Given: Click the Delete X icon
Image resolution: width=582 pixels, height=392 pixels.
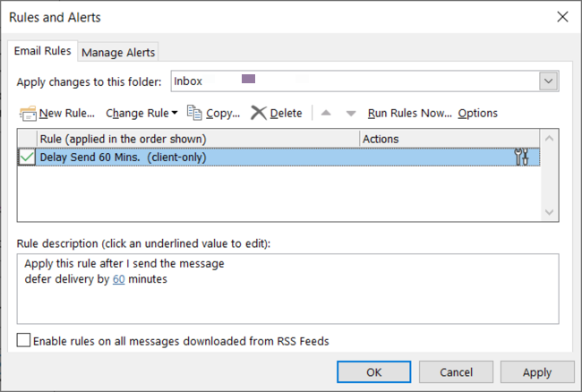Looking at the screenshot, I should pyautogui.click(x=259, y=113).
